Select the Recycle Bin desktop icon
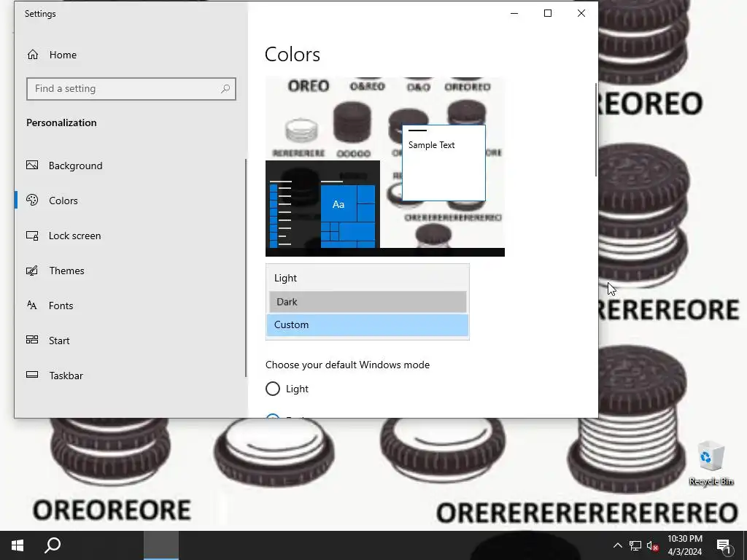 coord(711,463)
